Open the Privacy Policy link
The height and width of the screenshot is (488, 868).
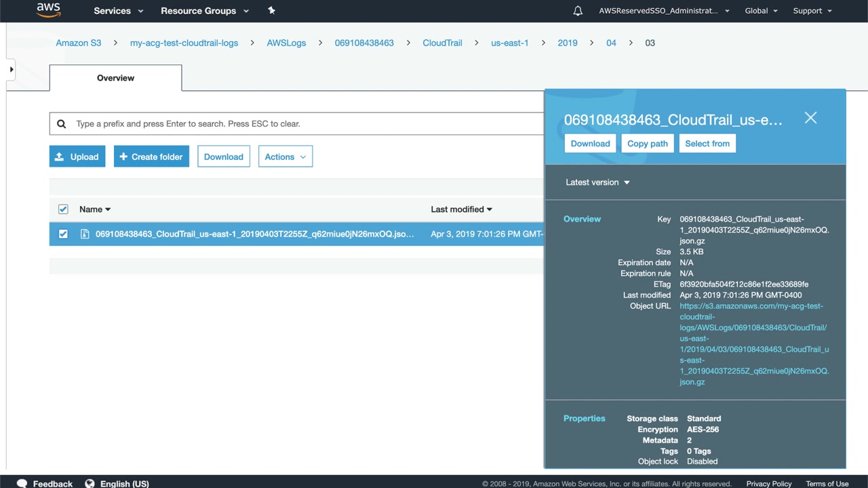(x=769, y=484)
